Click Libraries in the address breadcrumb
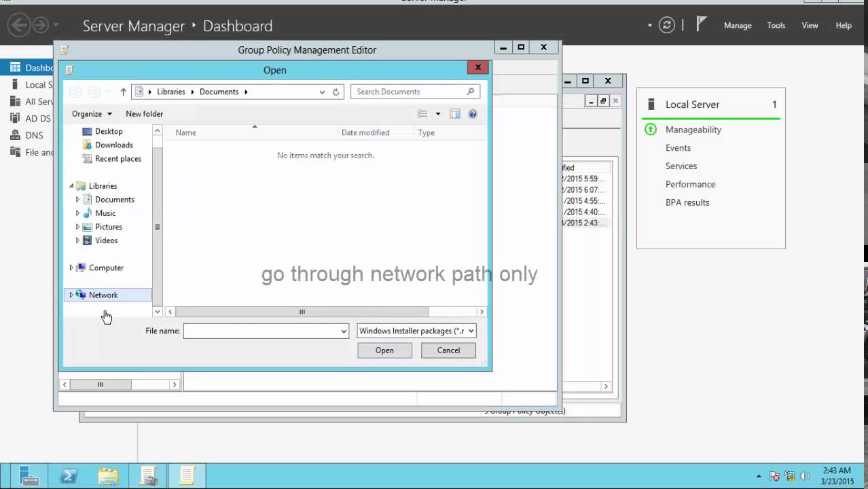The width and height of the screenshot is (868, 489). [x=170, y=92]
